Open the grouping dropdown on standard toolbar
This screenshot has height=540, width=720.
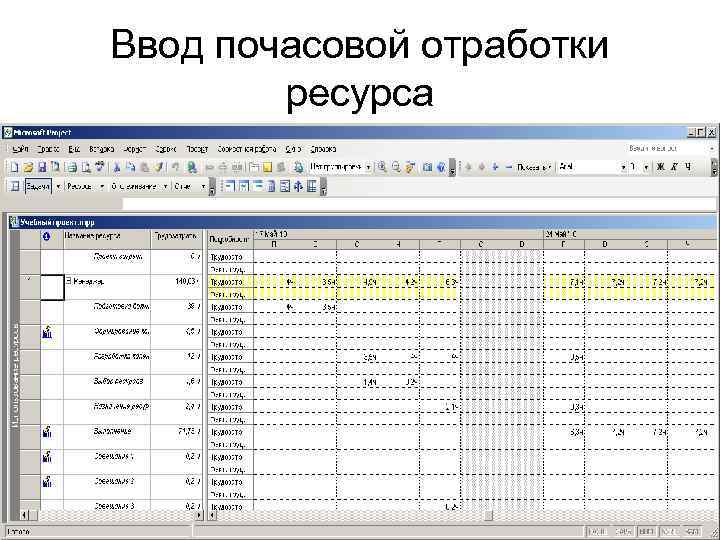368,167
